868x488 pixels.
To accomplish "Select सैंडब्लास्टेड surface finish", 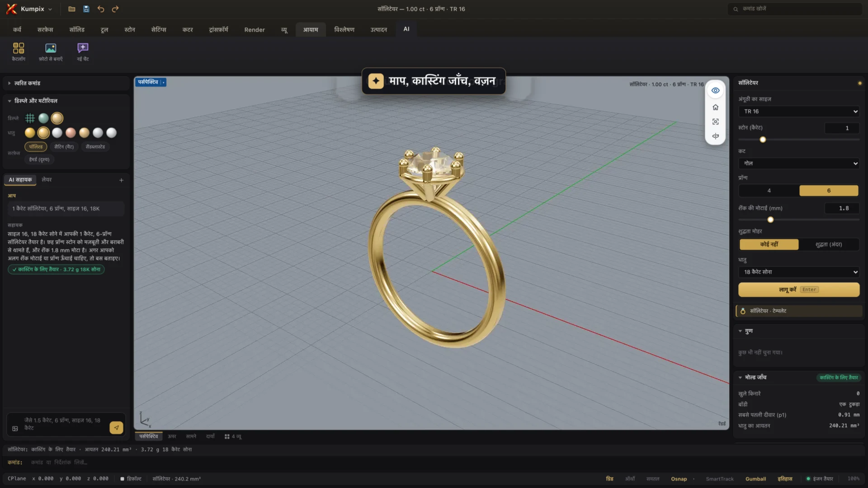I will point(95,147).
